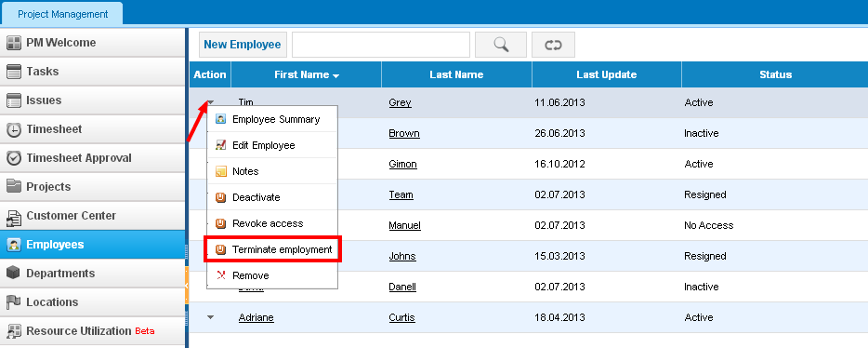Click the Action column header
The height and width of the screenshot is (348, 868).
pos(210,74)
